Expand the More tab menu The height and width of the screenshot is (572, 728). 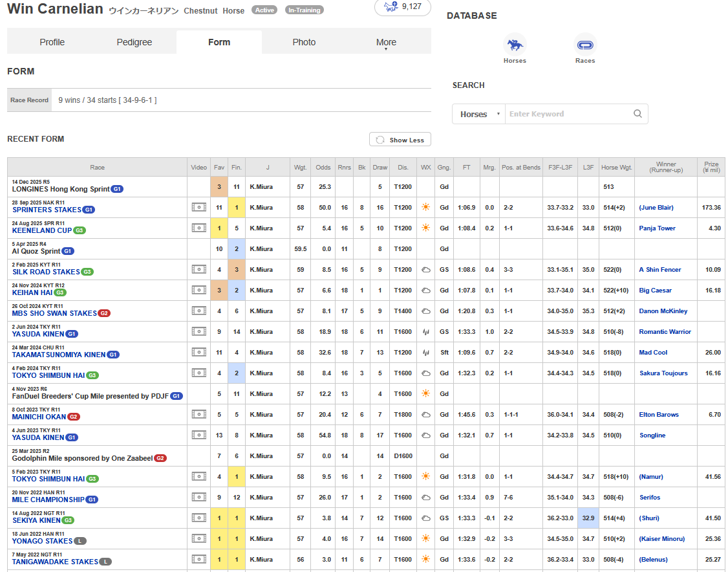(x=386, y=42)
